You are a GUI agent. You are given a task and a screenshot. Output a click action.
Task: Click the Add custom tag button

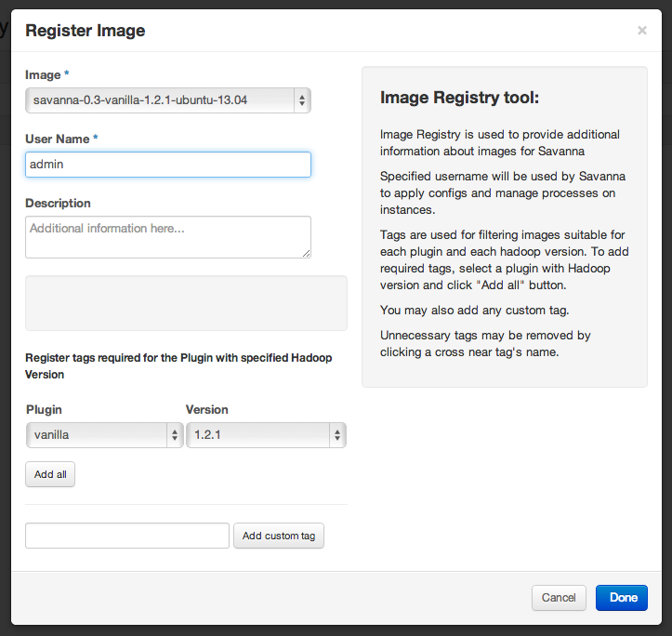(x=279, y=536)
